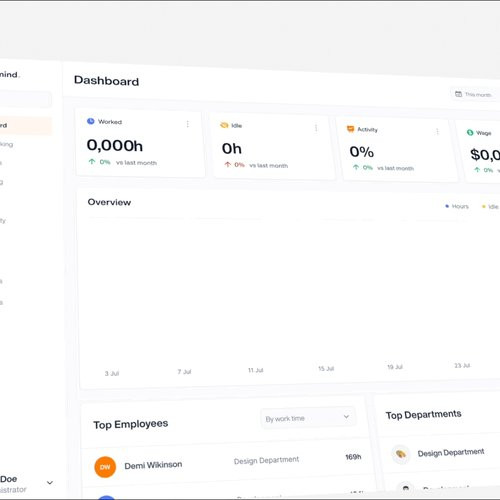500x500 pixels.
Task: Click the Idle card icon
Action: 224,125
